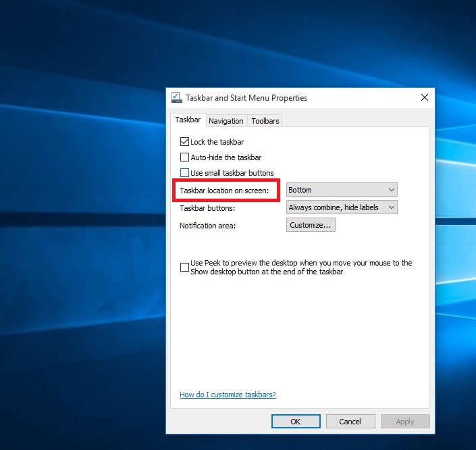
Task: Select the Notification area label
Action: pos(207,226)
